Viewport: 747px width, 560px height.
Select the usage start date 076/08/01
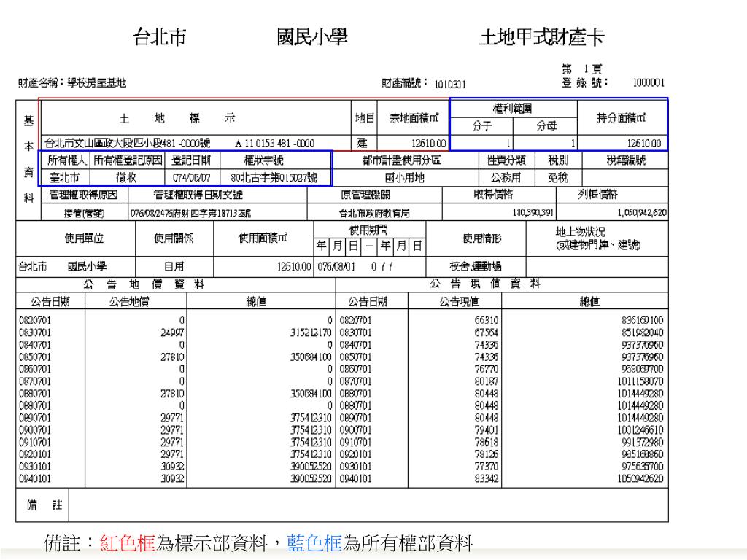[x=336, y=267]
